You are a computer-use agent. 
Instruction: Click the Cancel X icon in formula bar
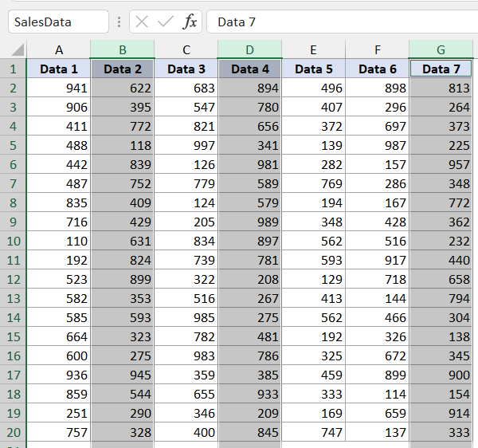pyautogui.click(x=142, y=22)
